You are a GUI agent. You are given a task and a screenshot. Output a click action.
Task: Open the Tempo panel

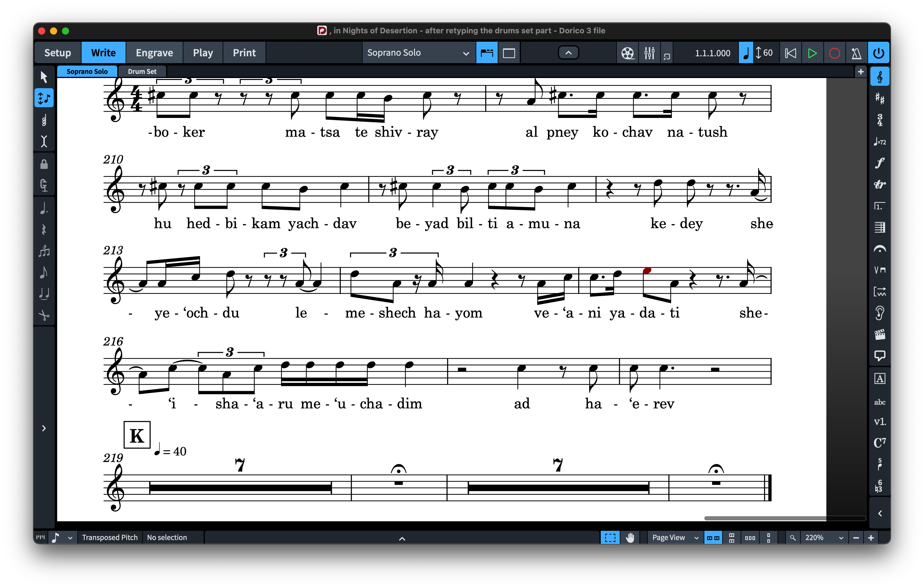879,142
